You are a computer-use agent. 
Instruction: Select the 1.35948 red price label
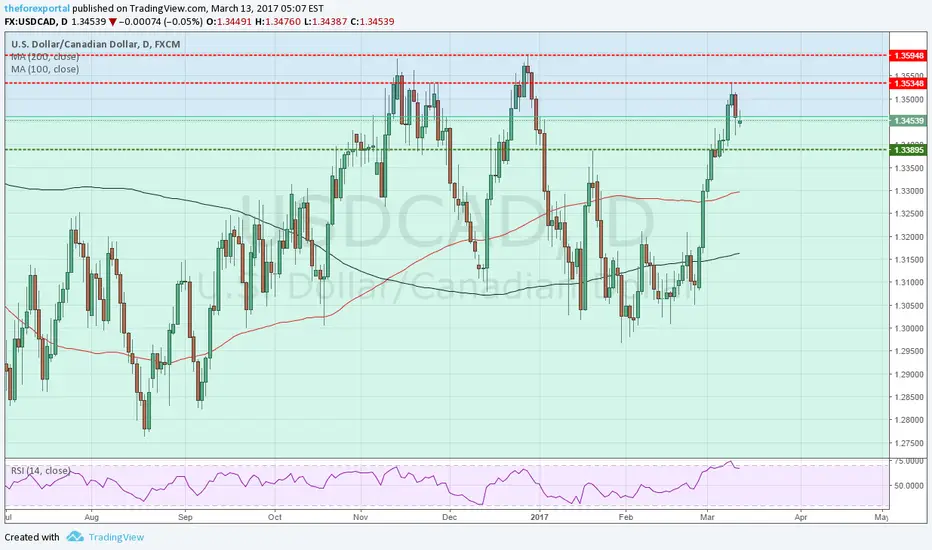[908, 55]
